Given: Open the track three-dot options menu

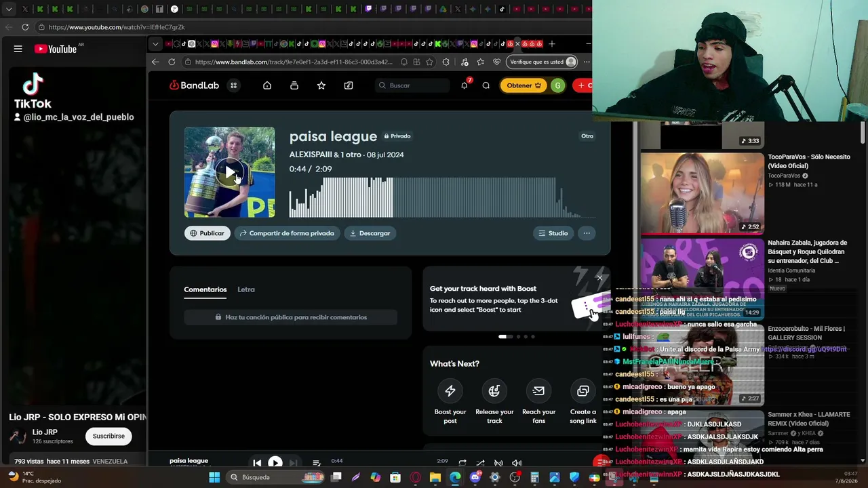Looking at the screenshot, I should tap(587, 233).
